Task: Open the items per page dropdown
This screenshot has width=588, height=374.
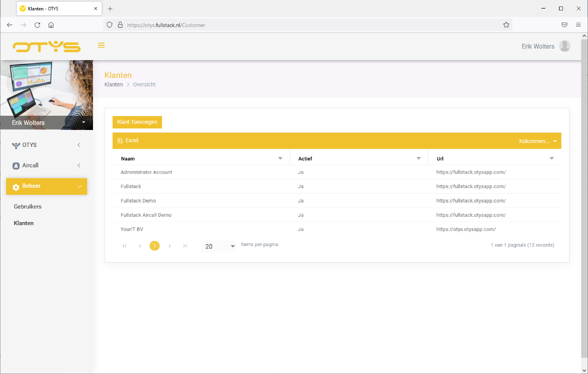Action: [219, 246]
